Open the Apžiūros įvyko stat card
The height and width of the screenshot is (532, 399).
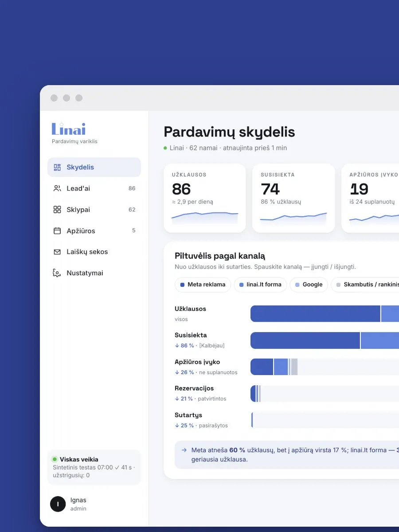pos(370,198)
